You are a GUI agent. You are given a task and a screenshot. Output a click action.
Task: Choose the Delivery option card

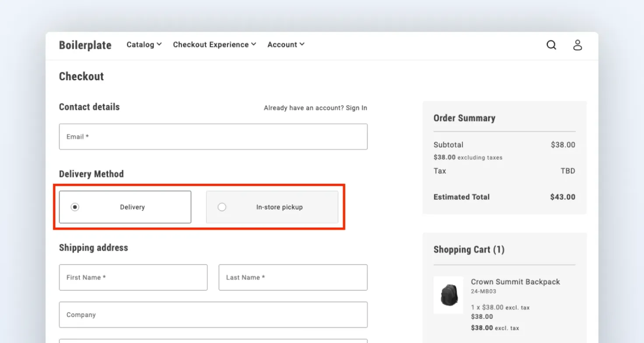(125, 207)
